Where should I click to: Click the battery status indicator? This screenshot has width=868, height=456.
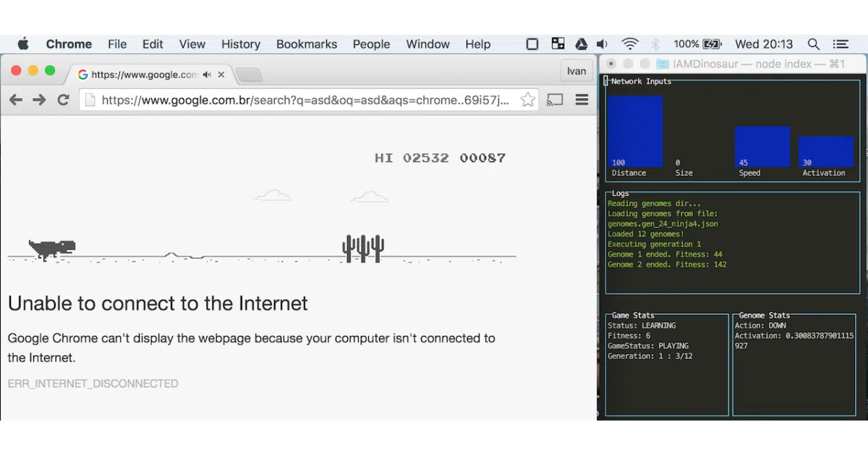(697, 44)
